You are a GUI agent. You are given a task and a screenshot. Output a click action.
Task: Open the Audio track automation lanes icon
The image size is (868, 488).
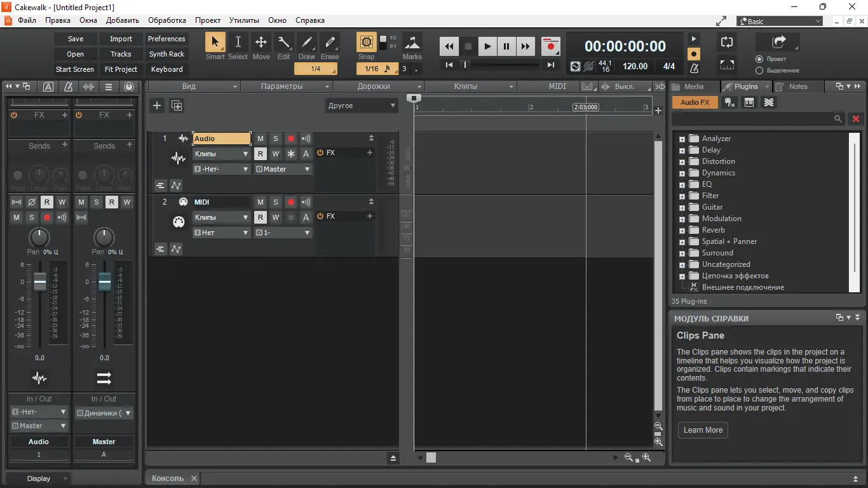pos(176,186)
